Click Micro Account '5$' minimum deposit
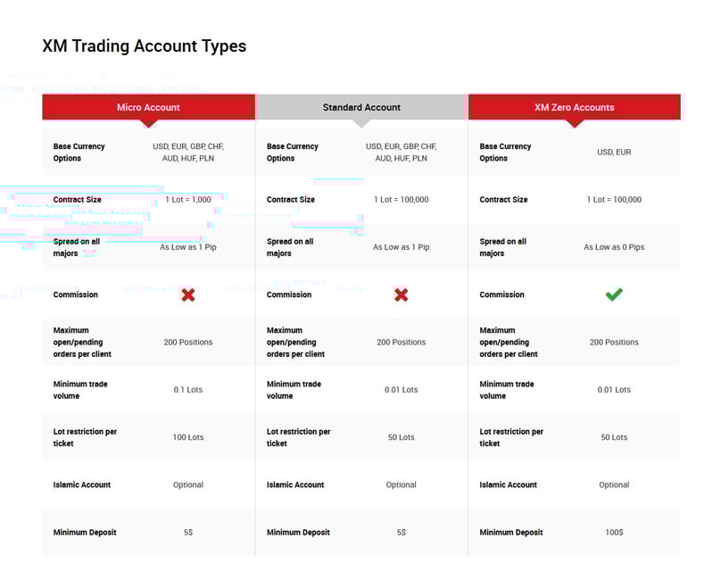This screenshot has width=721, height=588. [188, 532]
